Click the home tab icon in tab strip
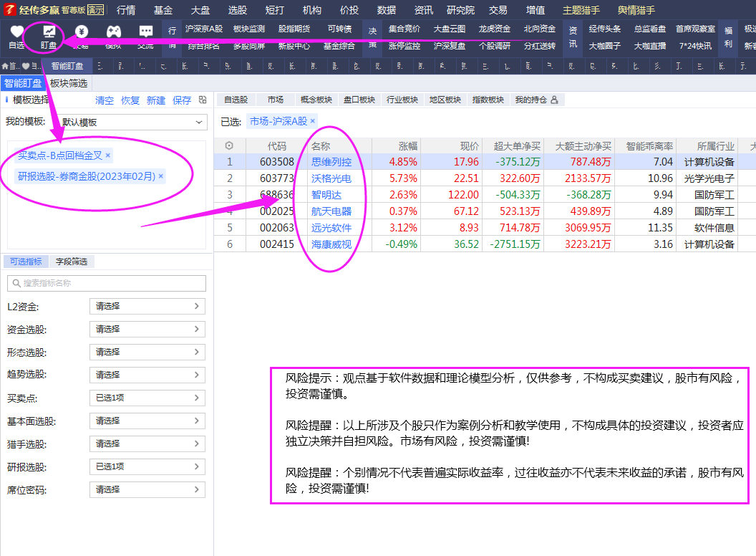 [x=5, y=66]
